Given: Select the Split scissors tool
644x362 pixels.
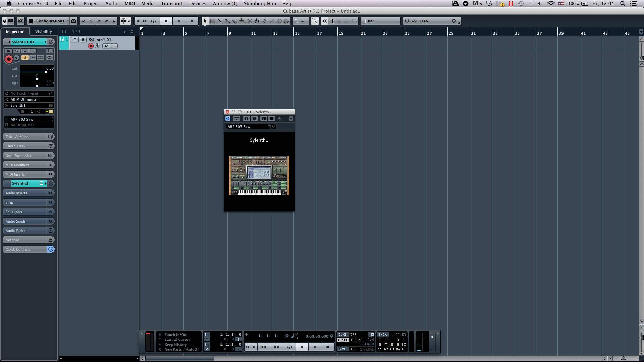Looking at the screenshot, I should pos(220,21).
